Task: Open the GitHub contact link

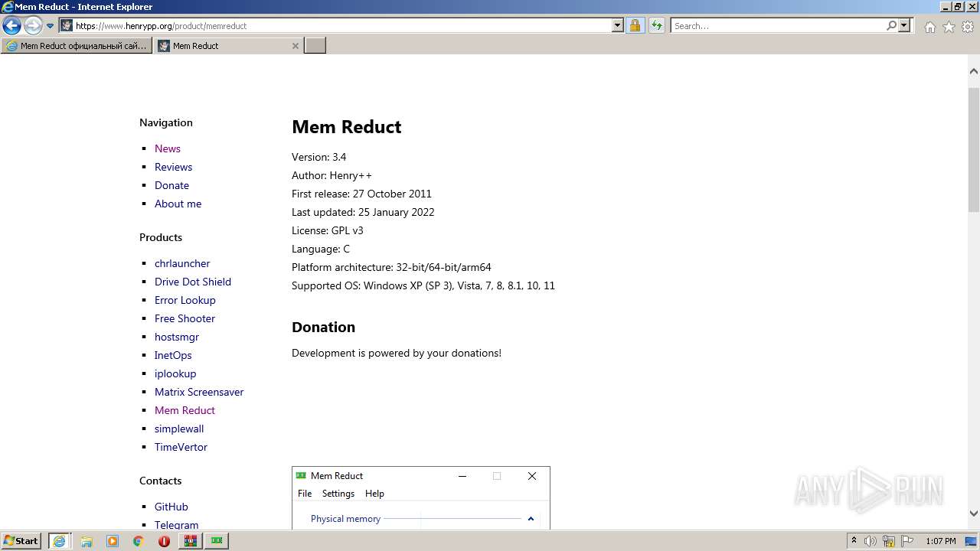Action: [171, 507]
